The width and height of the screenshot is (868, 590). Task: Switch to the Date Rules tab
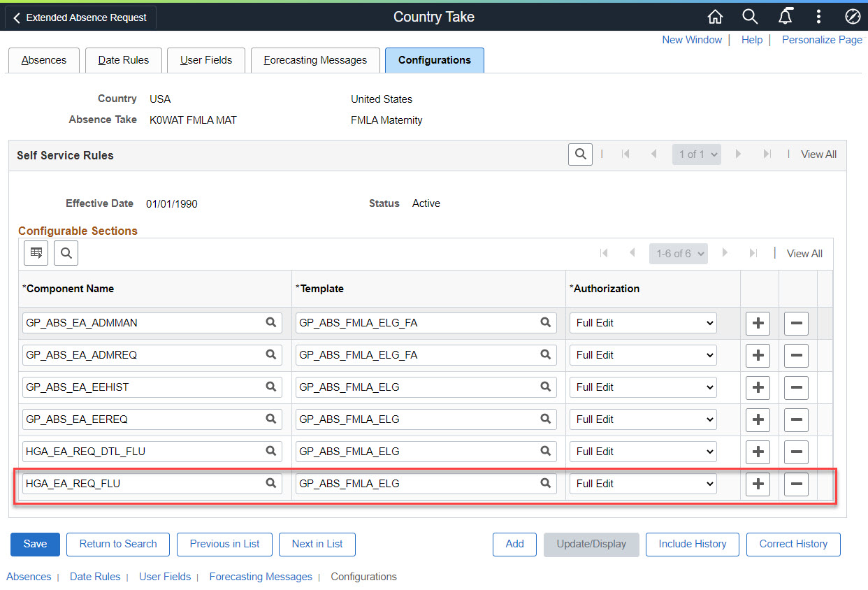click(123, 60)
